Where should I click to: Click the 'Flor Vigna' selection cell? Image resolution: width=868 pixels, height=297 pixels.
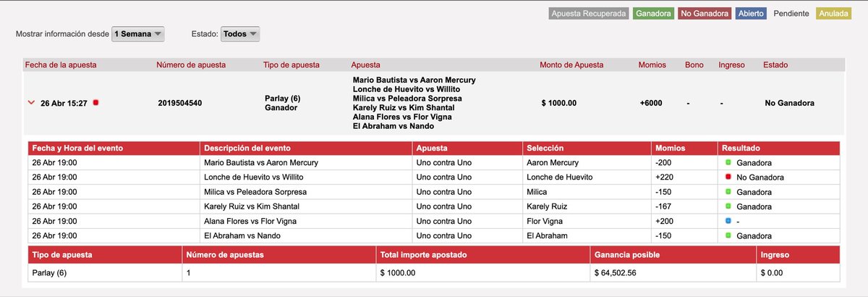point(545,221)
